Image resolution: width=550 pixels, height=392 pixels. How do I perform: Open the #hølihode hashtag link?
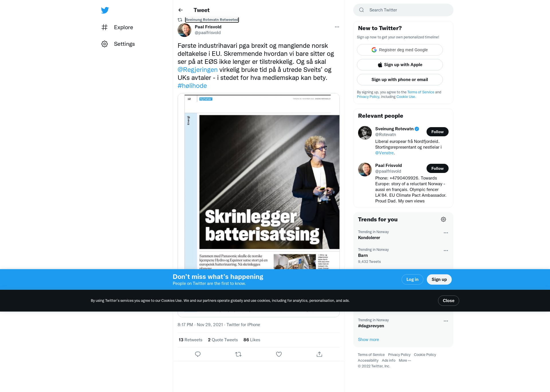pos(192,86)
